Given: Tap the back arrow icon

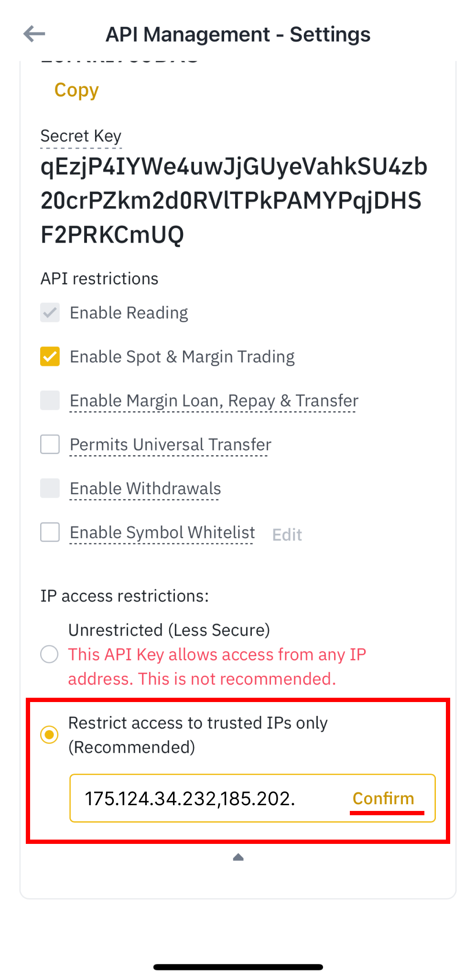Looking at the screenshot, I should (x=34, y=34).
